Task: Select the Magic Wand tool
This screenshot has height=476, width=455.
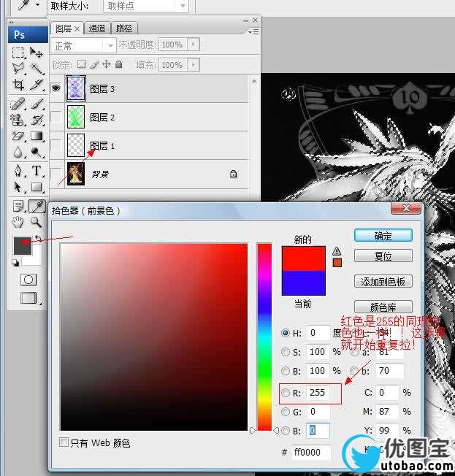Action: coord(37,69)
